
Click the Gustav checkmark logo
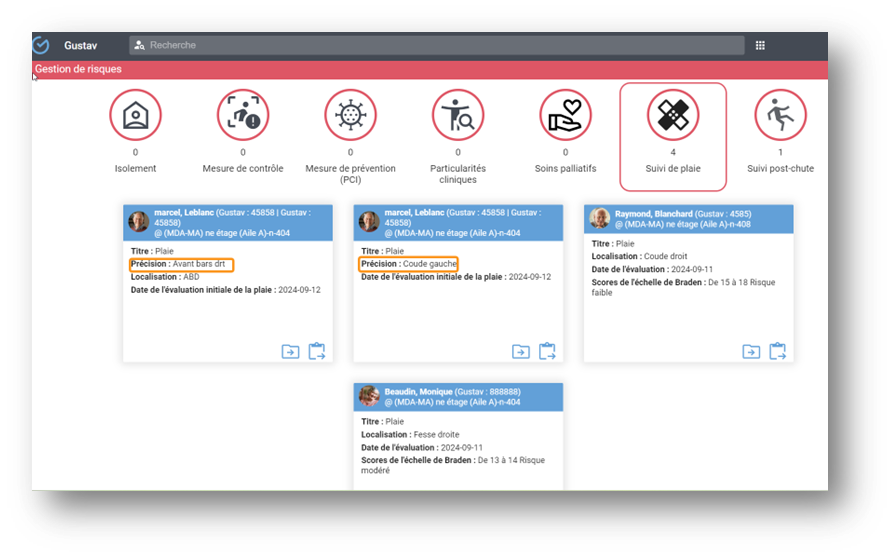point(40,45)
